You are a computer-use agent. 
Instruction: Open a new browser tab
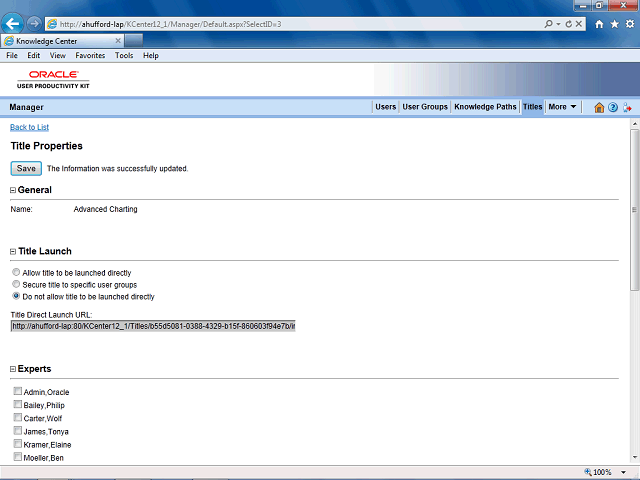pos(134,41)
